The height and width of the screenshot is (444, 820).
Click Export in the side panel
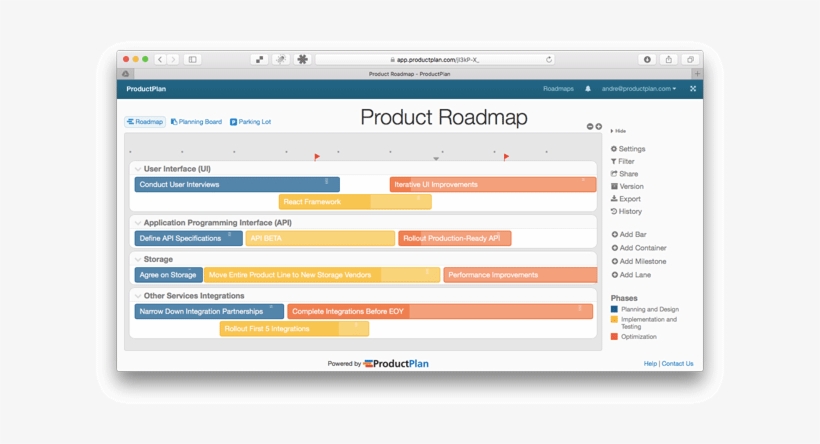(x=625, y=199)
